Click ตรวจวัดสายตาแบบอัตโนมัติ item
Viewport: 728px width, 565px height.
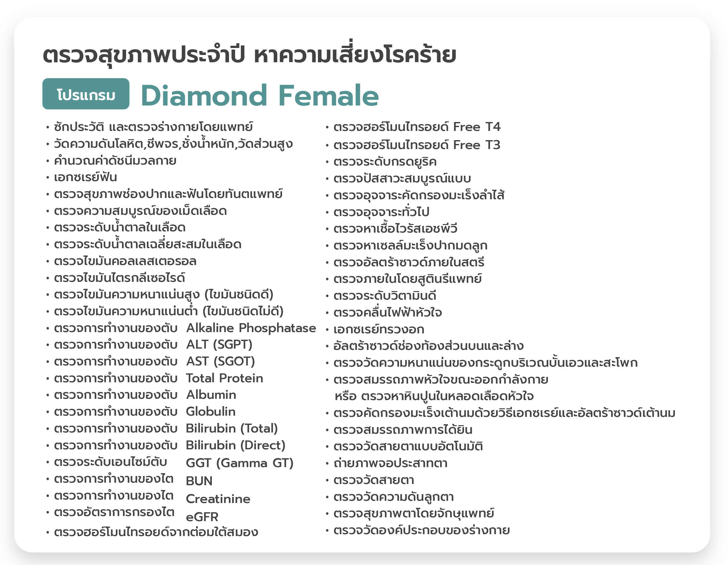tap(408, 446)
